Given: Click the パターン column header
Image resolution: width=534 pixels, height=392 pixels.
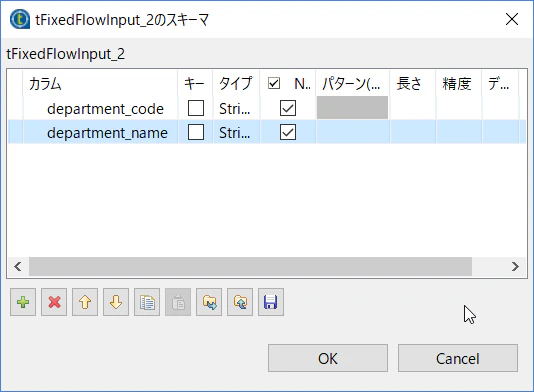Looking at the screenshot, I should click(352, 83).
